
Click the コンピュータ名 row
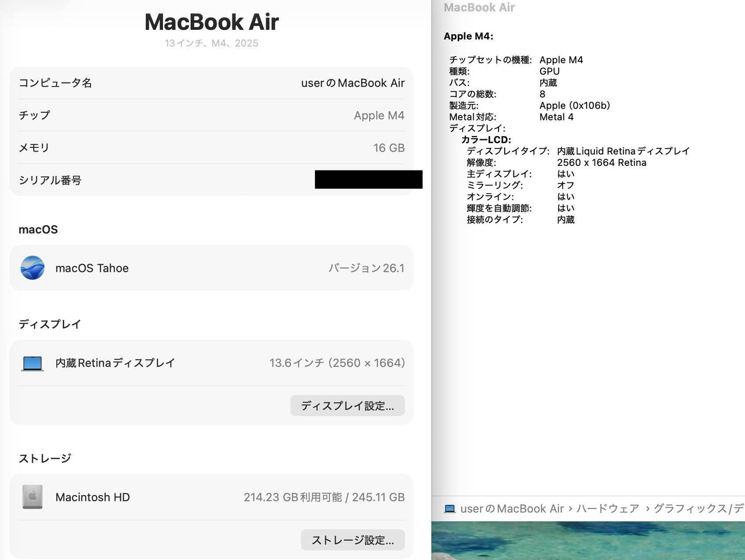point(211,82)
